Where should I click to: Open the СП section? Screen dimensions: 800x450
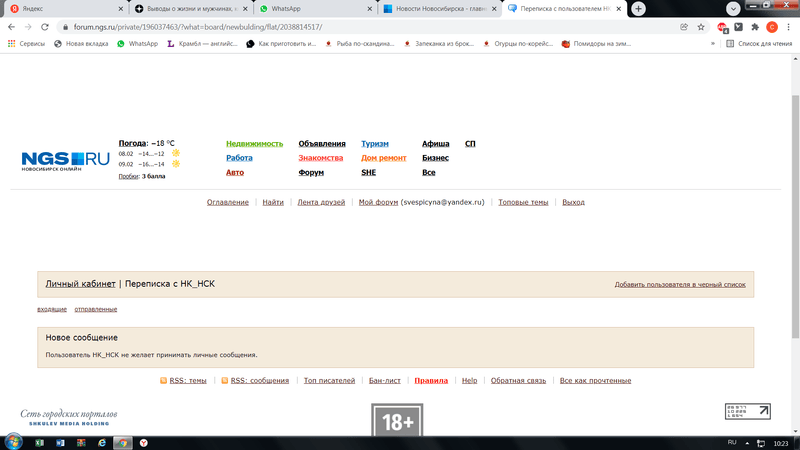470,144
